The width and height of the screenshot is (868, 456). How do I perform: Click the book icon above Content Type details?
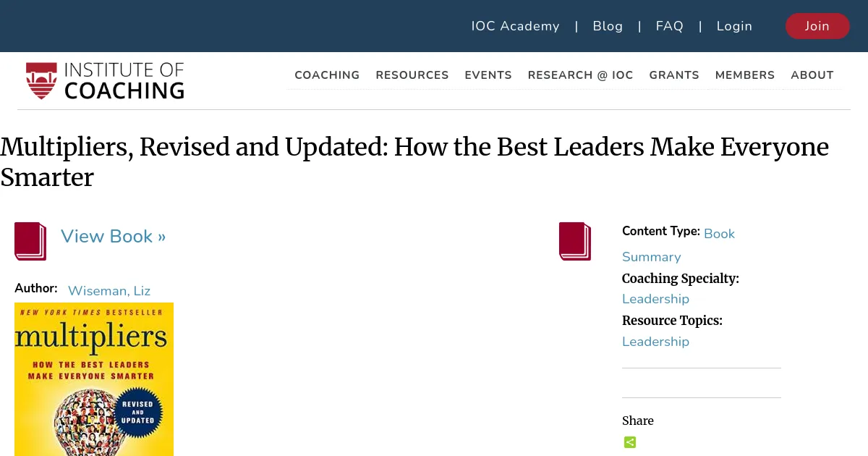pyautogui.click(x=574, y=241)
